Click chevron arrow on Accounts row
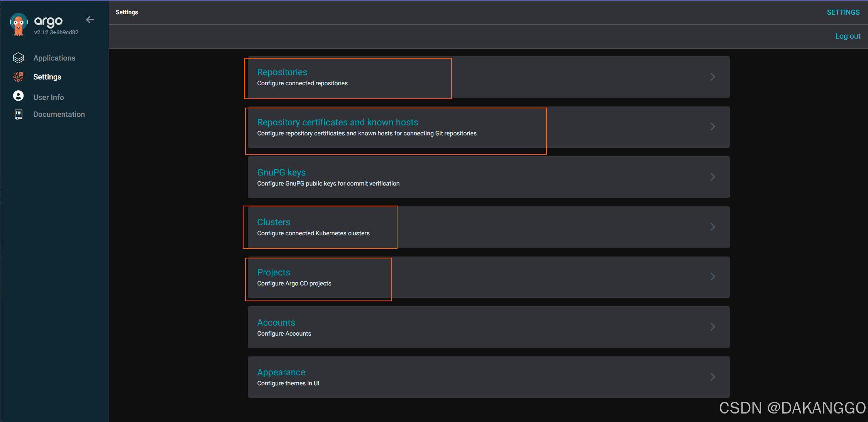Image resolution: width=868 pixels, height=422 pixels. pos(712,327)
